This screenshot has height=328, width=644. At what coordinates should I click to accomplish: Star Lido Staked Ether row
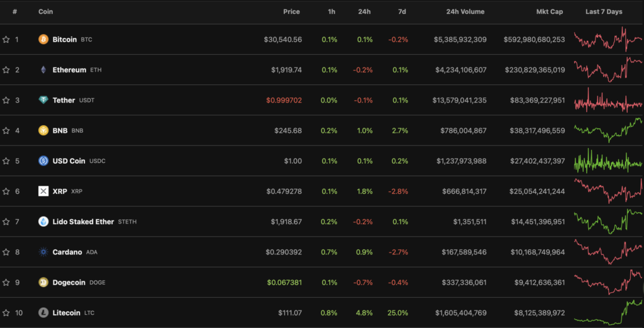click(6, 222)
